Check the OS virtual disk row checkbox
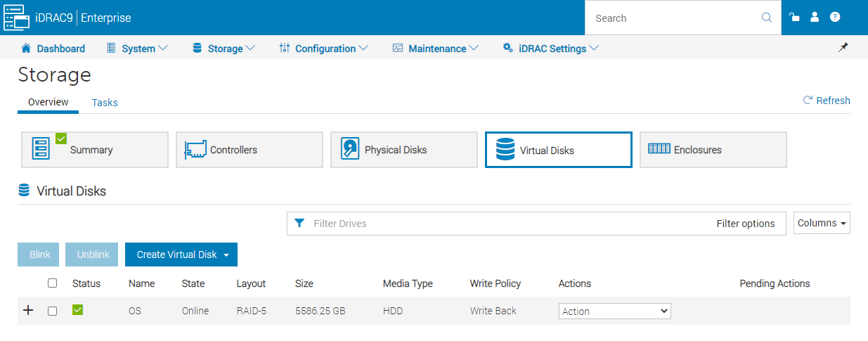This screenshot has height=341, width=868. pos(52,311)
